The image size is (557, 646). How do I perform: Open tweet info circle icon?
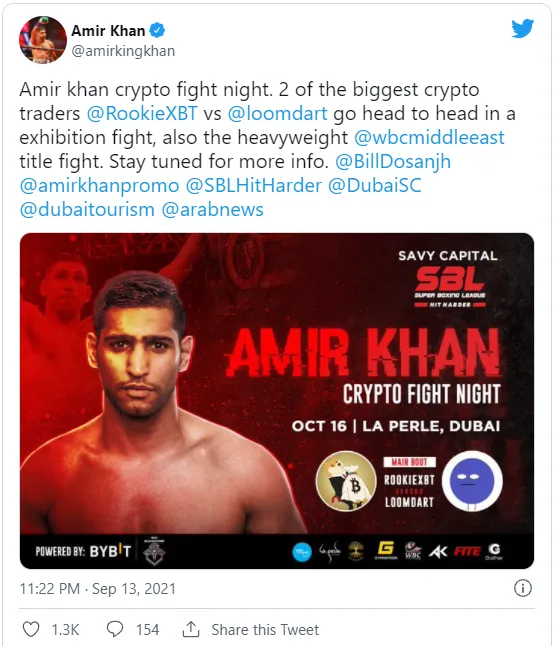523,588
